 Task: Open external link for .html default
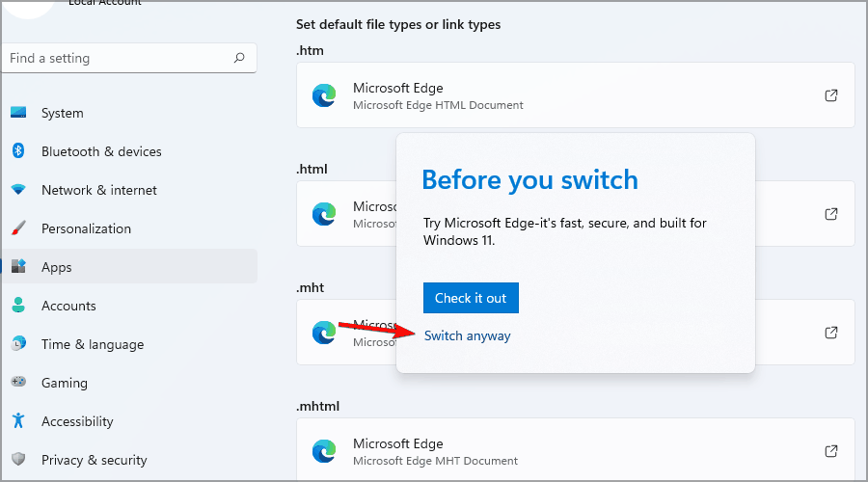coord(830,214)
